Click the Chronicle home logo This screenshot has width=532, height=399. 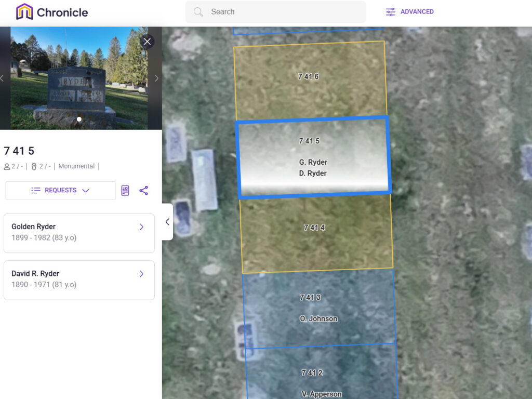click(x=50, y=11)
